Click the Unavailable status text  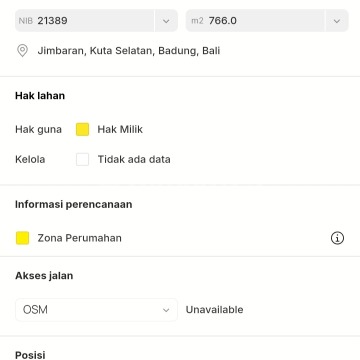[x=214, y=310]
